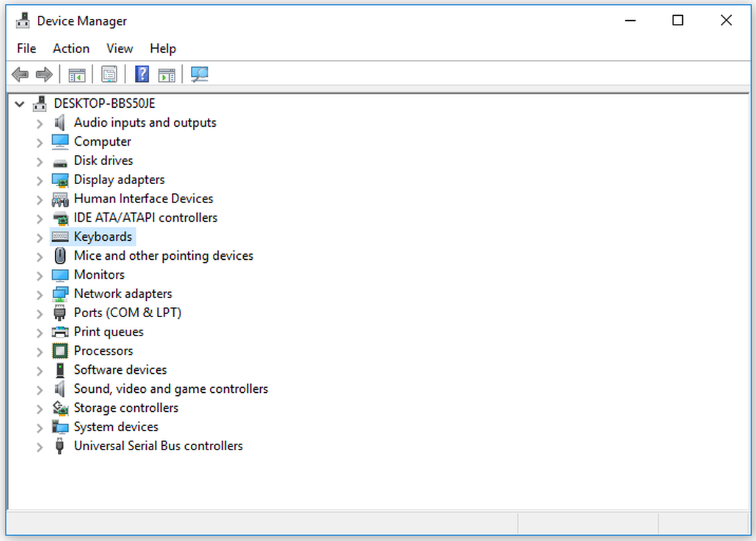Select the 'Network adapters' label
756x541 pixels.
click(123, 294)
